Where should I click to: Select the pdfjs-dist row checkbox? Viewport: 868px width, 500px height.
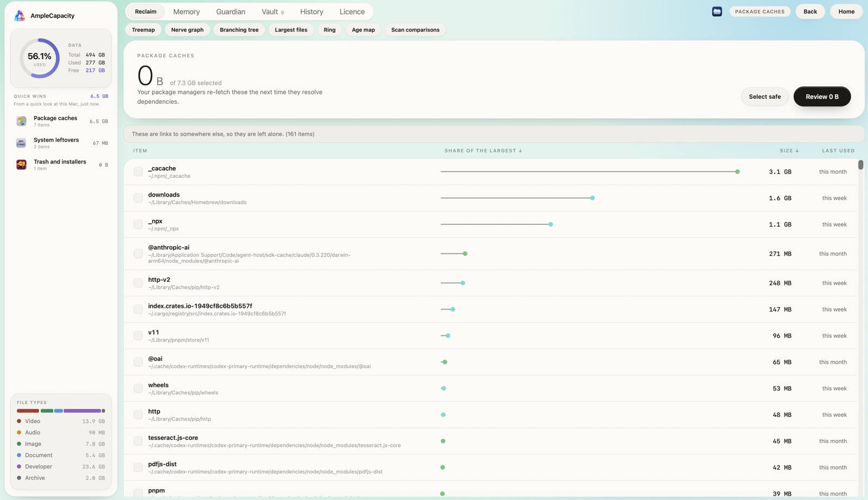point(138,467)
